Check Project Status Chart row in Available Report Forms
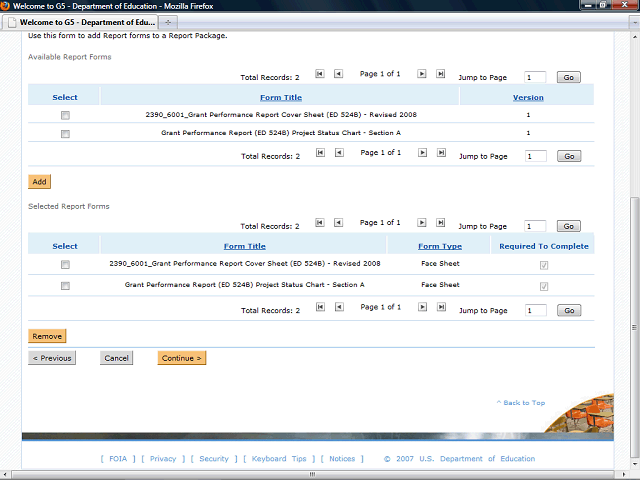Viewport: 640px width, 480px height. (x=65, y=134)
